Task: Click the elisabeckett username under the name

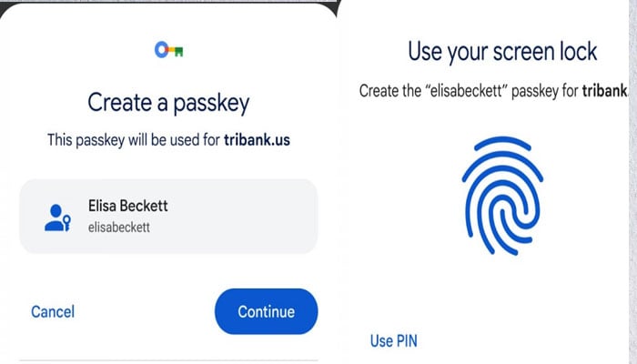Action: (121, 227)
